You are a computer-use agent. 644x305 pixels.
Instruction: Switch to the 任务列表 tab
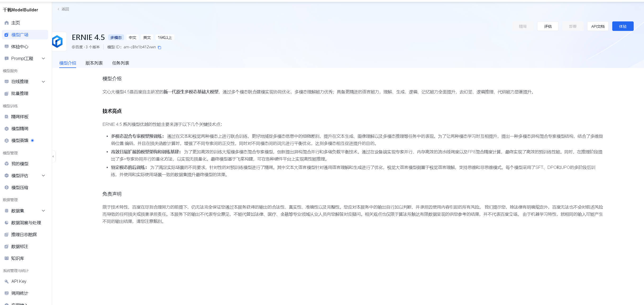121,63
